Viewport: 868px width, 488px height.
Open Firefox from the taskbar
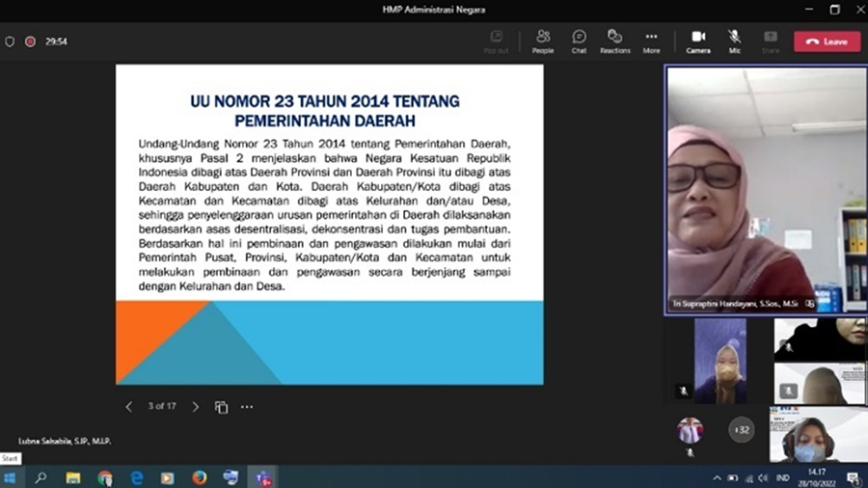[x=199, y=477]
